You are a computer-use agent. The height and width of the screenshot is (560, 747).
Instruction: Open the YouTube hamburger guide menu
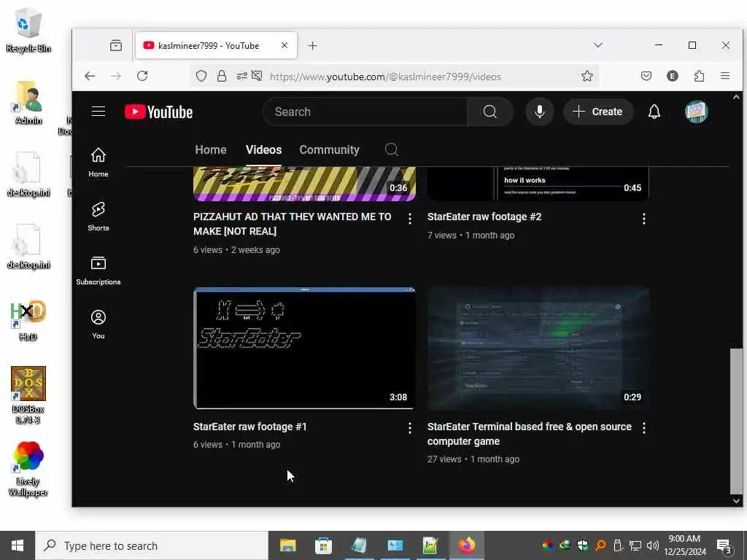(x=98, y=112)
